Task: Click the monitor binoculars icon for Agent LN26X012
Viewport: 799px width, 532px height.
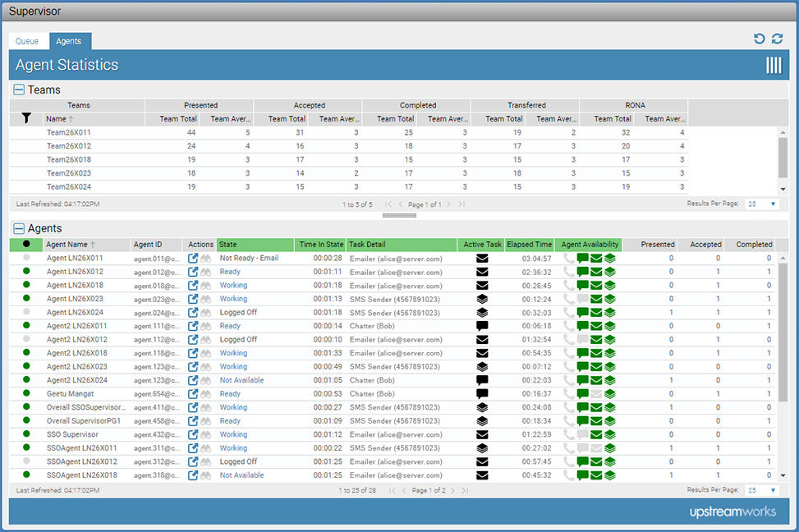Action: coord(206,272)
